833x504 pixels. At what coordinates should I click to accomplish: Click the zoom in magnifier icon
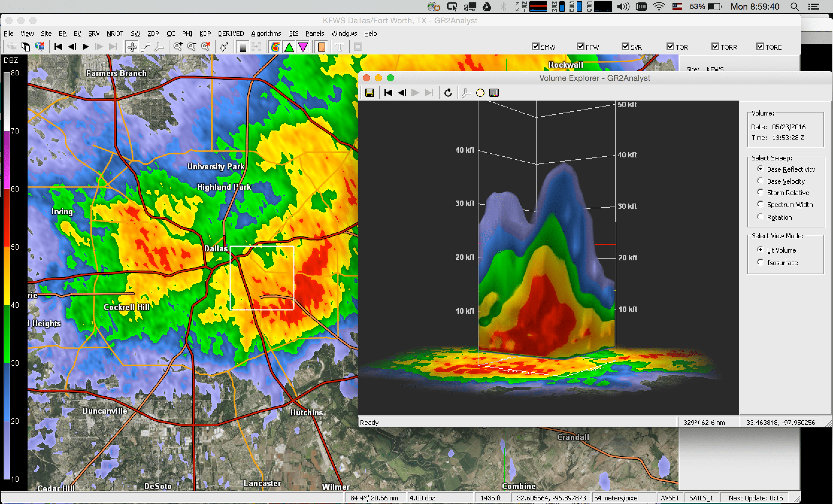coord(178,47)
